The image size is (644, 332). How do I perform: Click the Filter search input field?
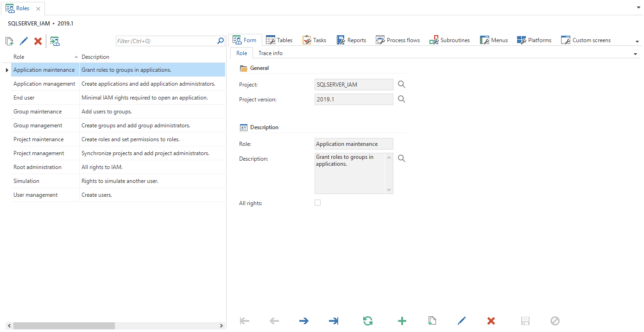tap(166, 41)
